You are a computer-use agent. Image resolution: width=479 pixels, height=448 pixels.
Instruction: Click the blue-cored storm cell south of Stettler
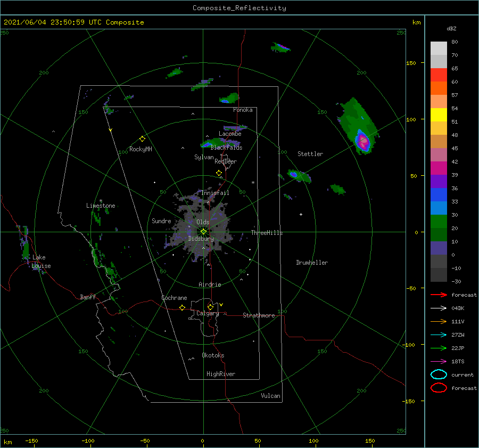[x=294, y=175]
